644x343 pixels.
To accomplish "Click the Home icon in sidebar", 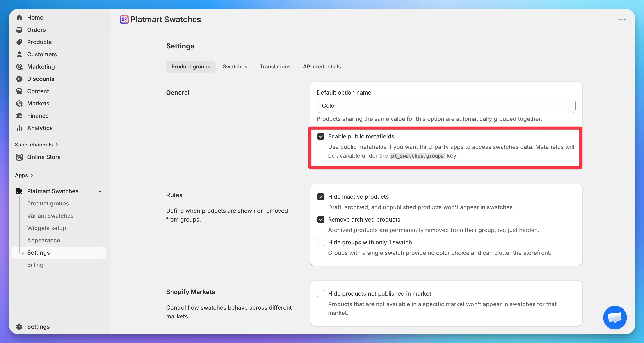I will (x=19, y=18).
